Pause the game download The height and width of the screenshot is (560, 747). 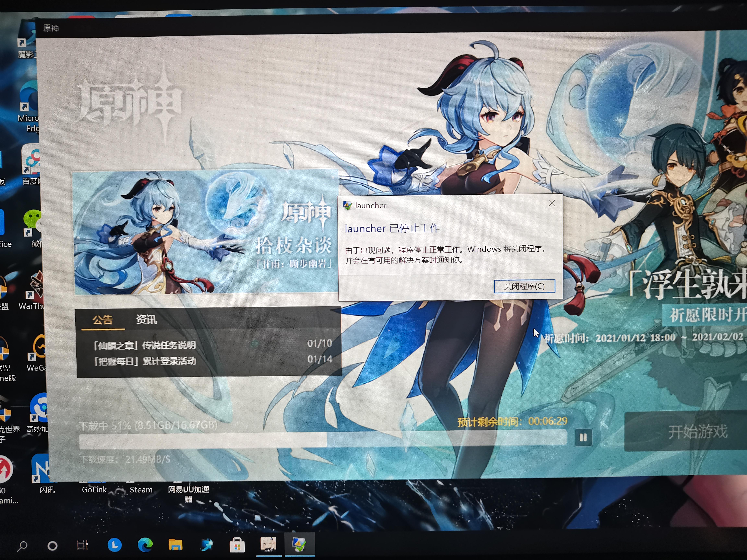coord(583,437)
